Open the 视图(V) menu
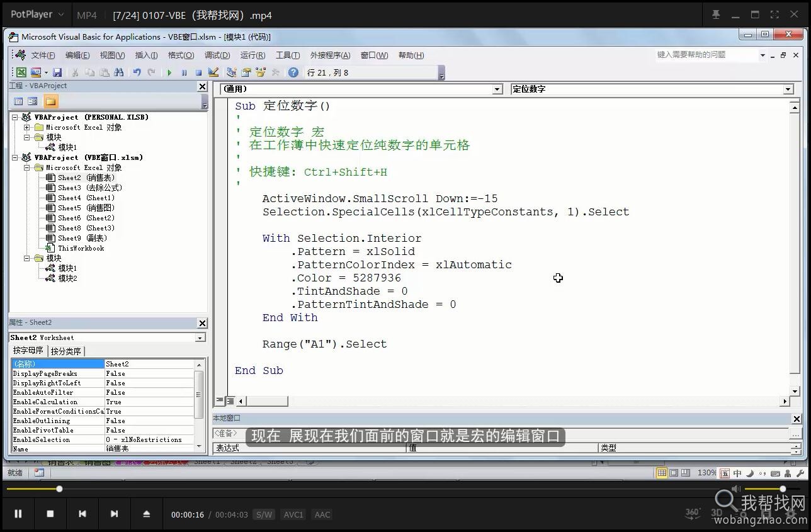 click(x=112, y=55)
